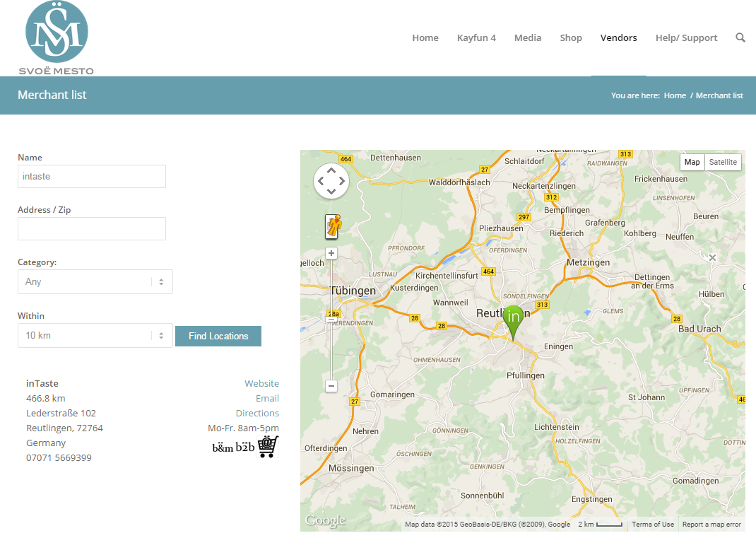The image size is (756, 538).
Task: Click the Germany country text
Action: coord(46,443)
